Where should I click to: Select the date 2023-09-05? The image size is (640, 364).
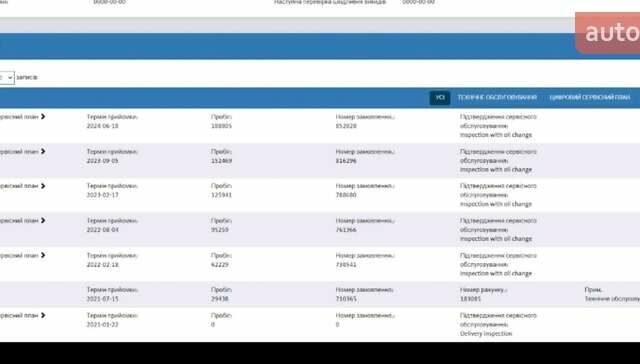pos(102,161)
